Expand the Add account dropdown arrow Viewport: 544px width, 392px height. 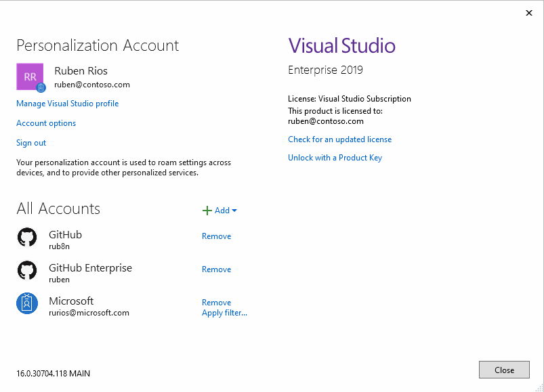234,211
